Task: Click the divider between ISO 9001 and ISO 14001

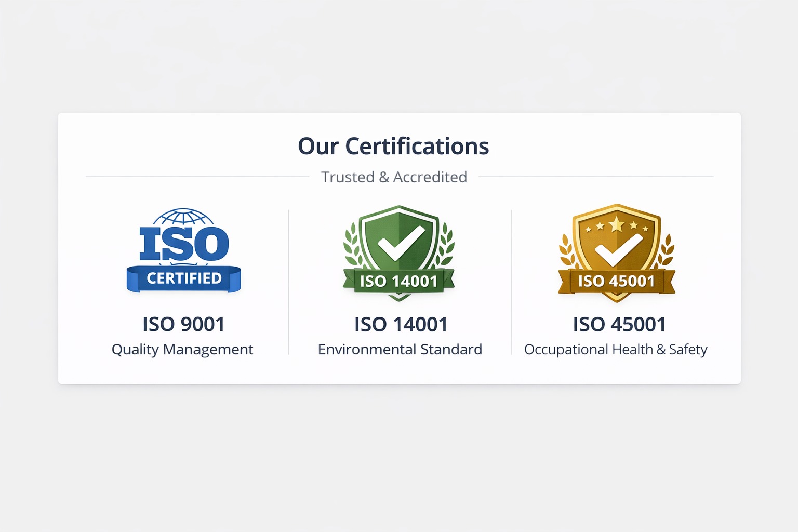Action: click(288, 283)
